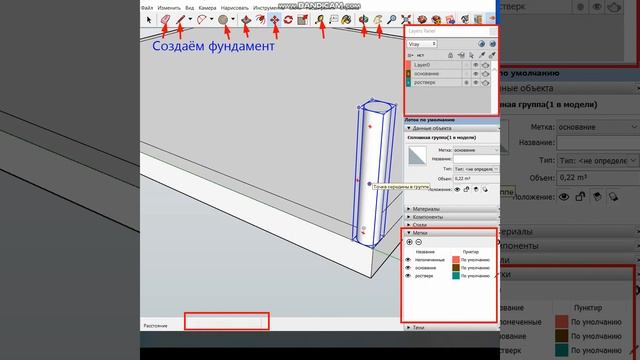The image size is (640, 360).
Task: Open the Вид menu
Action: (189, 8)
